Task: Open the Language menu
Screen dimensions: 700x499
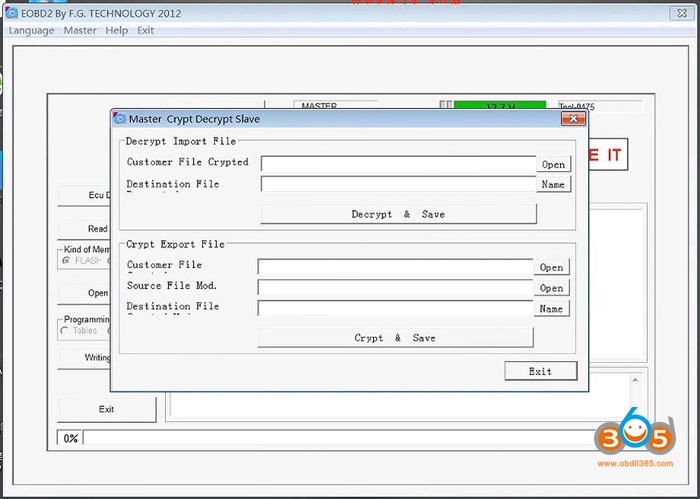Action: tap(31, 30)
